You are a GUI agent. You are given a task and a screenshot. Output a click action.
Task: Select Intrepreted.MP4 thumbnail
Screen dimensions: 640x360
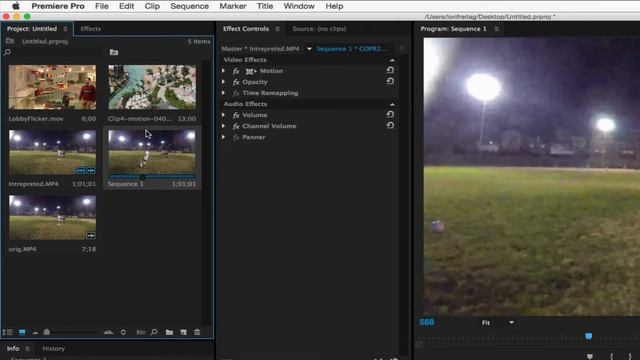point(52,152)
